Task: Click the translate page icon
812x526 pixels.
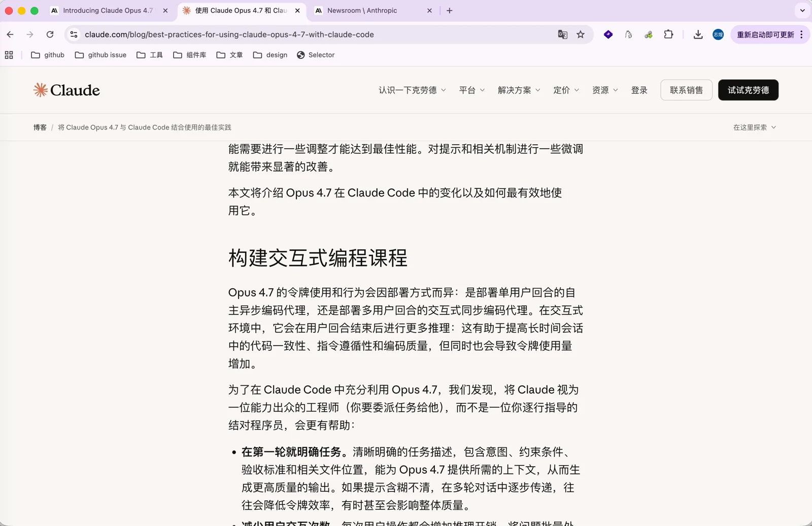Action: pos(562,35)
